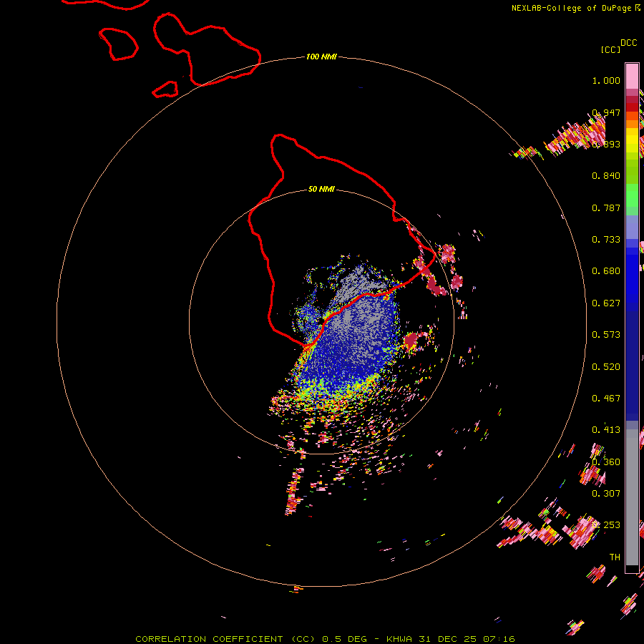Click the yellow segment of color bar
The width and height of the screenshot is (644, 644).
(x=632, y=140)
